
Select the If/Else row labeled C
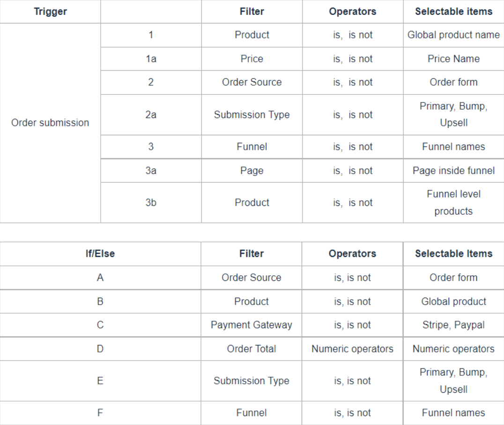coord(100,325)
